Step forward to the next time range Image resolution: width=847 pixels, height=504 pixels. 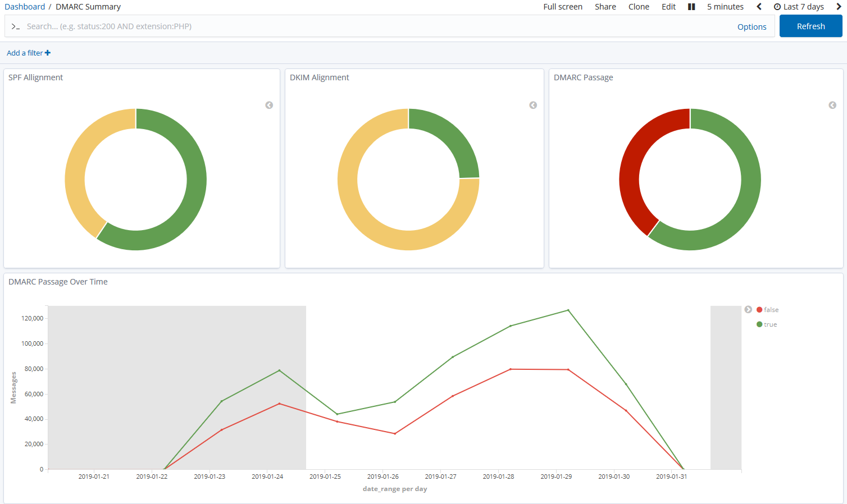839,6
